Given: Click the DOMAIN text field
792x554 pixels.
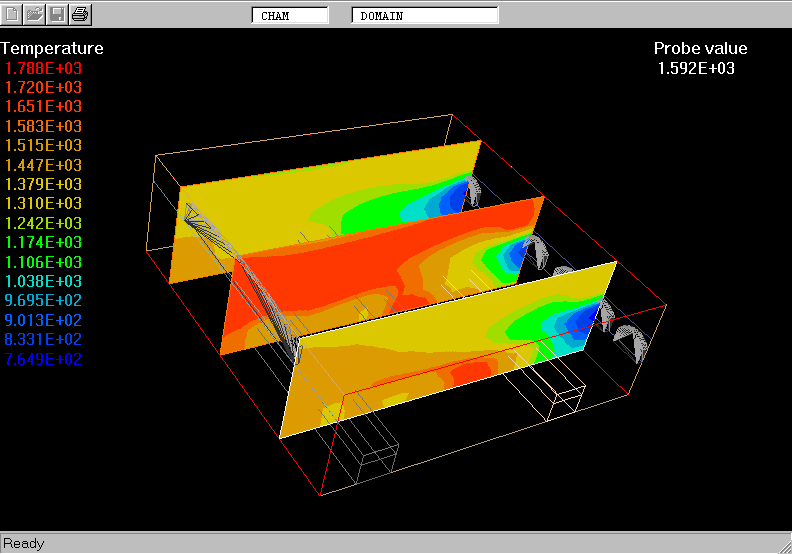Looking at the screenshot, I should point(424,16).
